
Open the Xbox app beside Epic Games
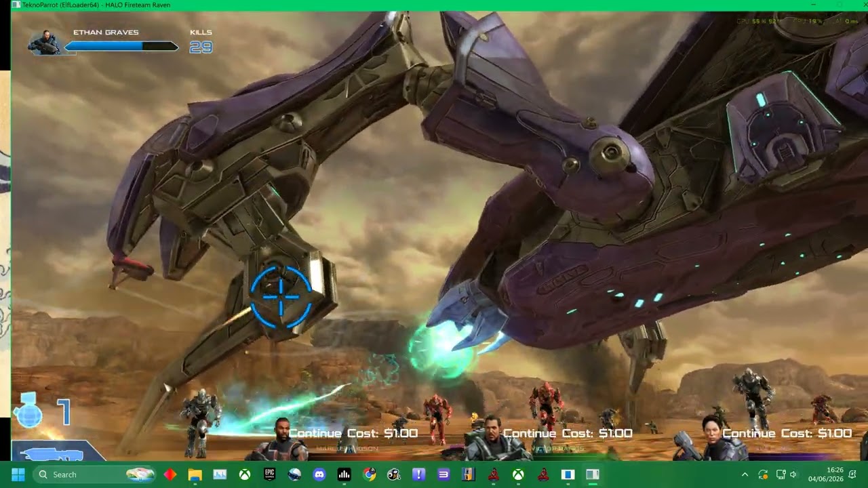[245, 474]
